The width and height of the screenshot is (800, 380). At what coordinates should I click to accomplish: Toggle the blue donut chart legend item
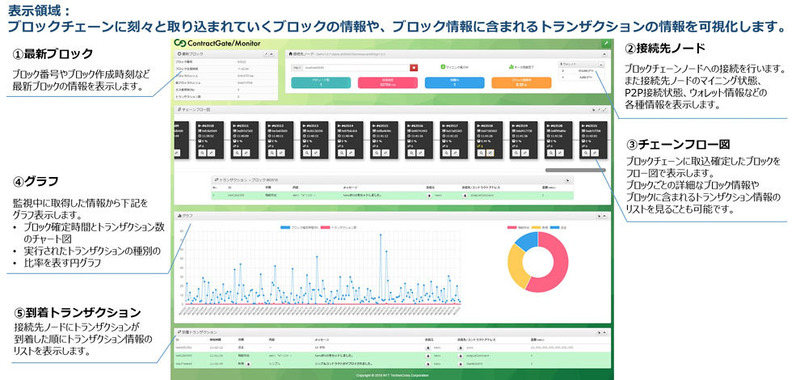(557, 226)
